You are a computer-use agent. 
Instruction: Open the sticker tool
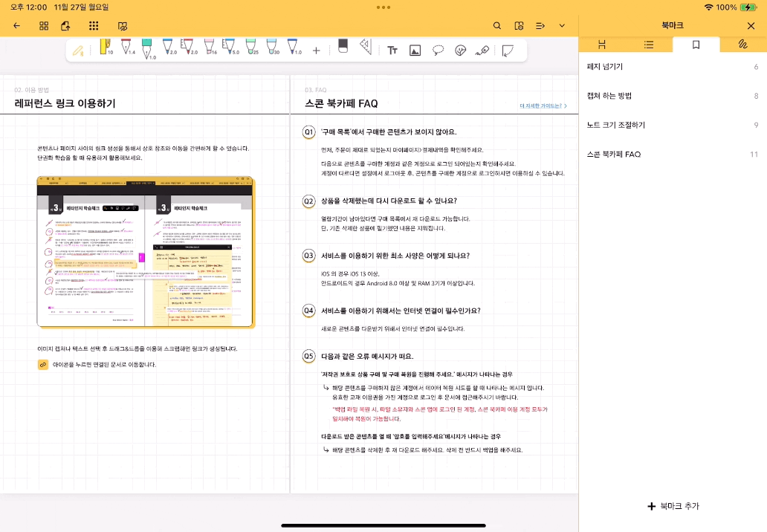click(460, 51)
